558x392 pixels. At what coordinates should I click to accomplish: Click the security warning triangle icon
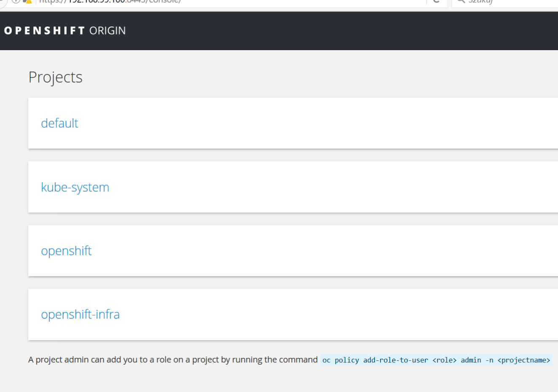(x=28, y=2)
